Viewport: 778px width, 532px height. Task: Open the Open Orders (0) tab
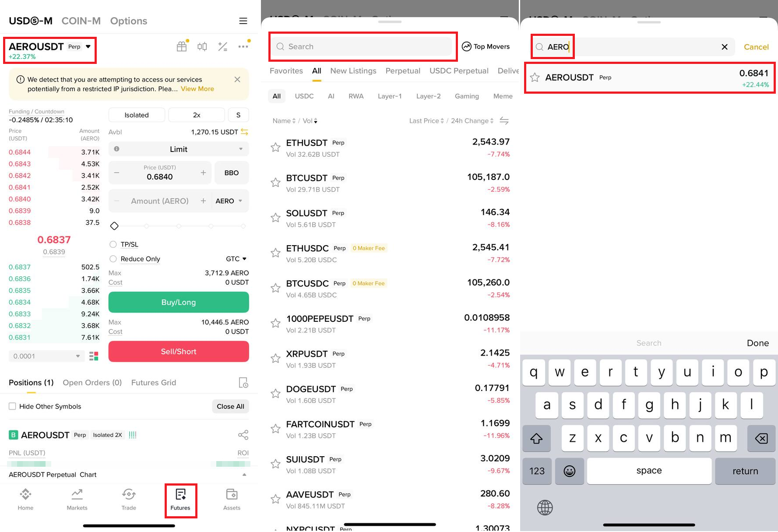[x=92, y=383]
